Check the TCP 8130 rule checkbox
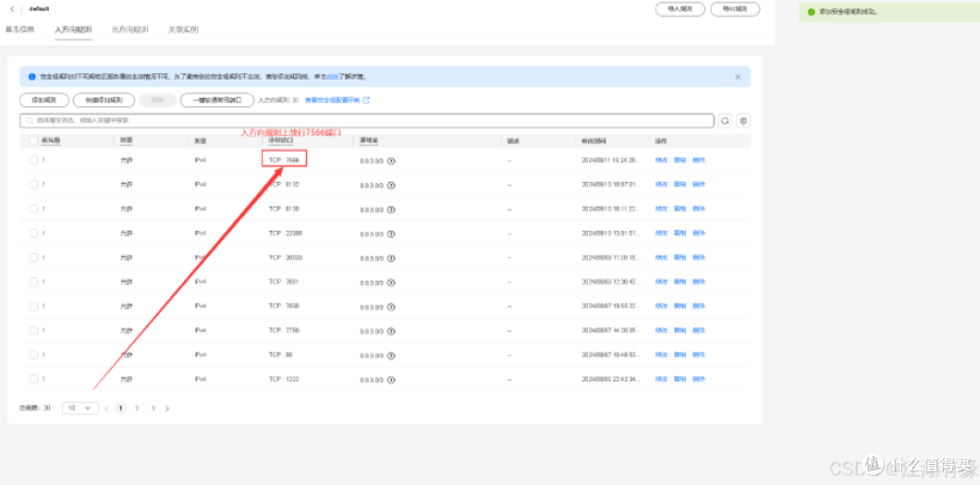The width and height of the screenshot is (980, 485). 34,209
